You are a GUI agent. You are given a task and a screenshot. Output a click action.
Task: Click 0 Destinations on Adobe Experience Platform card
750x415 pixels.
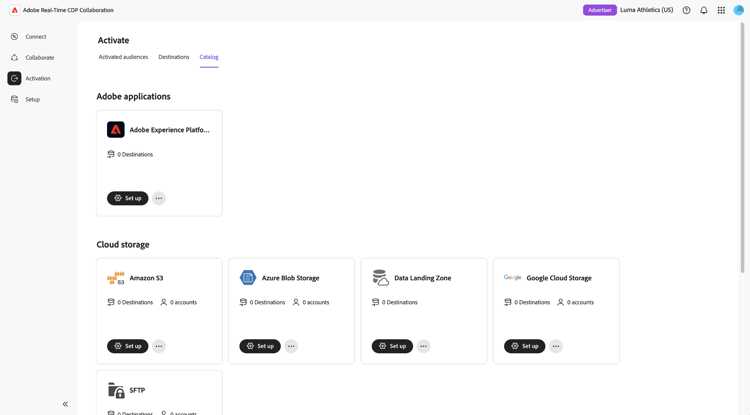[x=130, y=154]
